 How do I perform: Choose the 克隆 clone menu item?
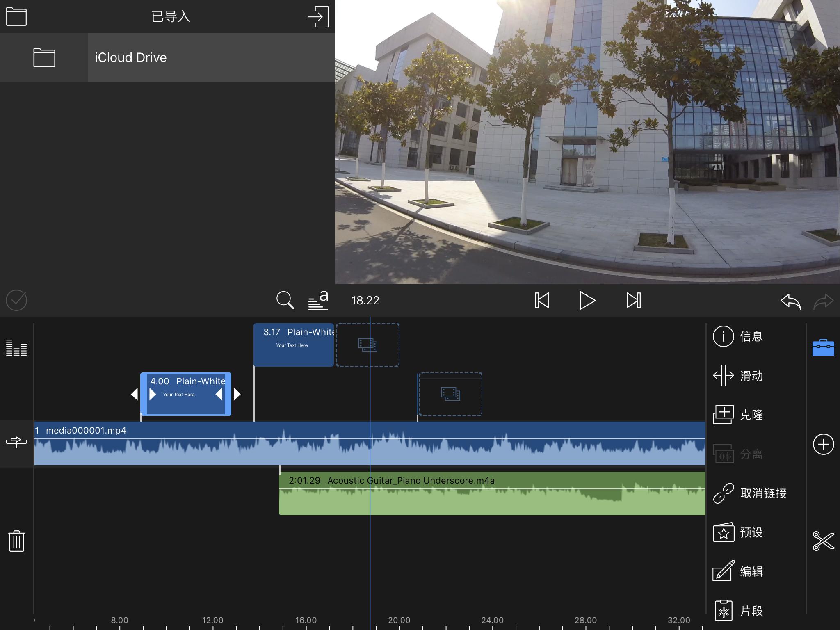click(738, 415)
